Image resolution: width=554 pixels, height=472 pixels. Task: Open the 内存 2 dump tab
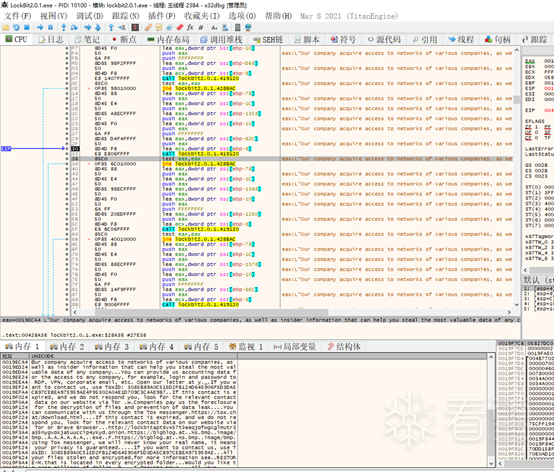pos(67,347)
